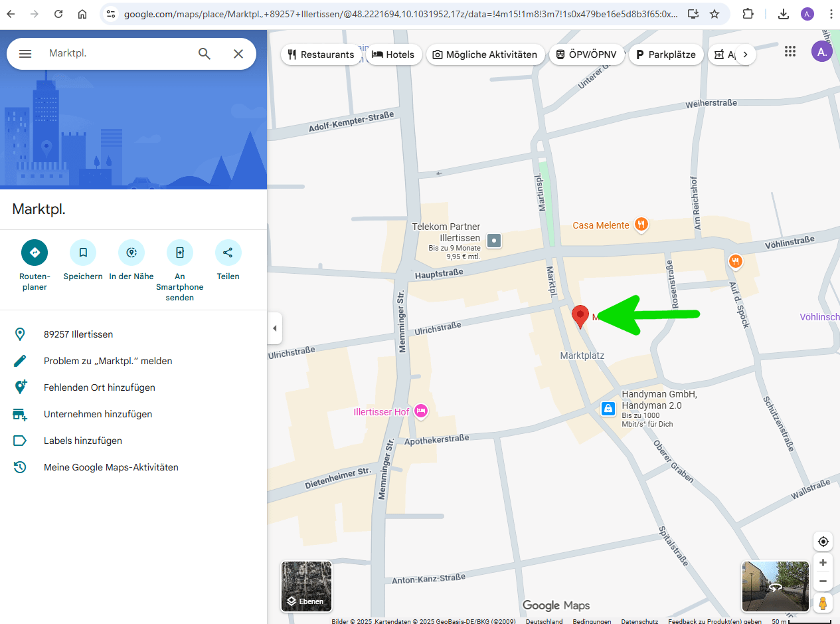Open Ebenen map layers switcher
840x624 pixels.
[306, 586]
